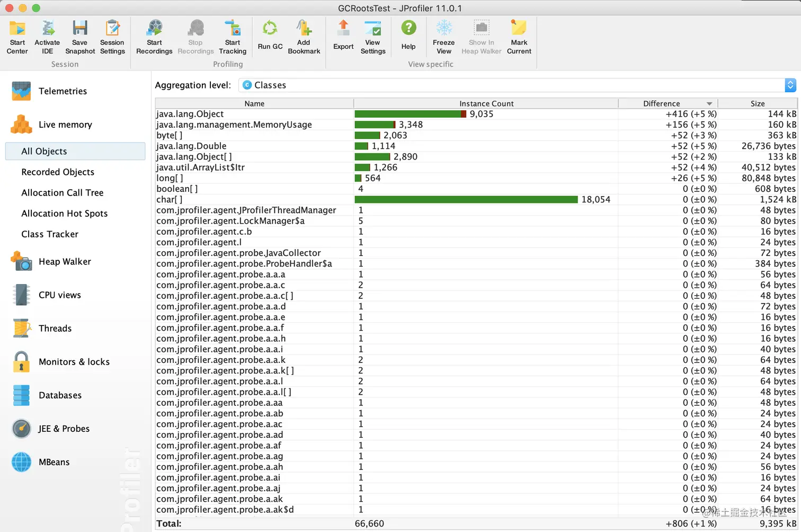Select the JEE & Probes section
The height and width of the screenshot is (532, 801).
[50, 429]
